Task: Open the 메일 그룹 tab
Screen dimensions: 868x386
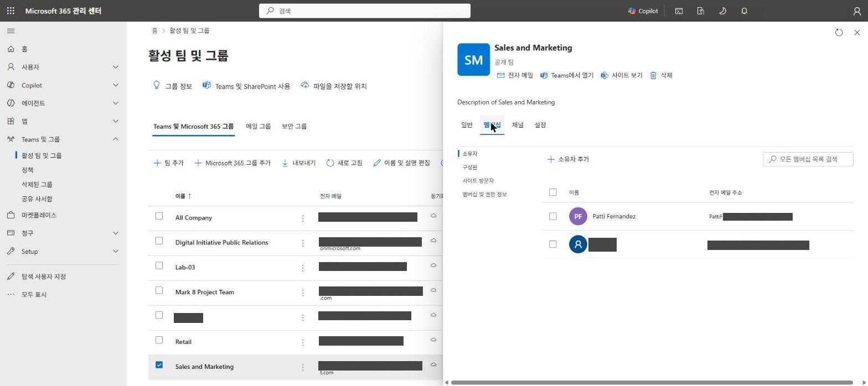Action: pos(259,126)
